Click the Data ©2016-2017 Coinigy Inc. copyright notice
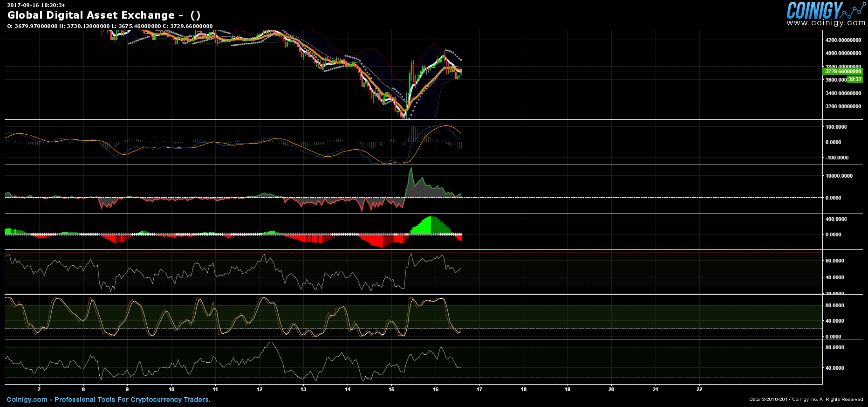 coord(807,400)
